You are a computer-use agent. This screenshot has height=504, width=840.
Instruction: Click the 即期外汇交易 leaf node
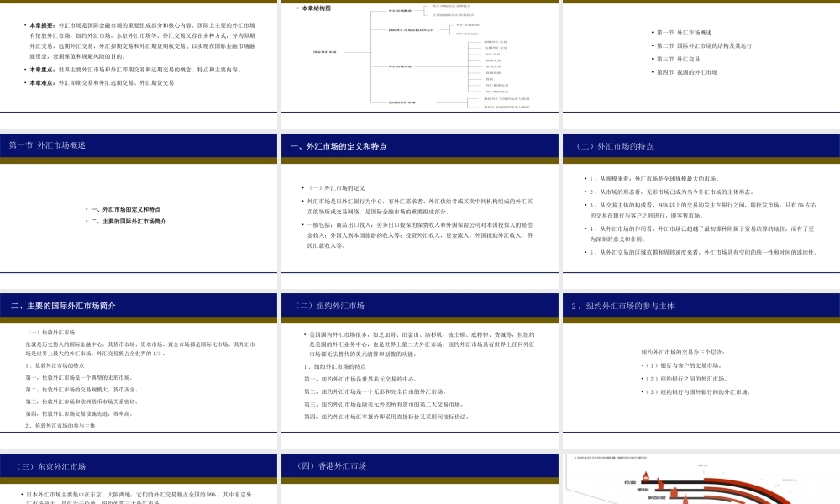[x=496, y=42]
